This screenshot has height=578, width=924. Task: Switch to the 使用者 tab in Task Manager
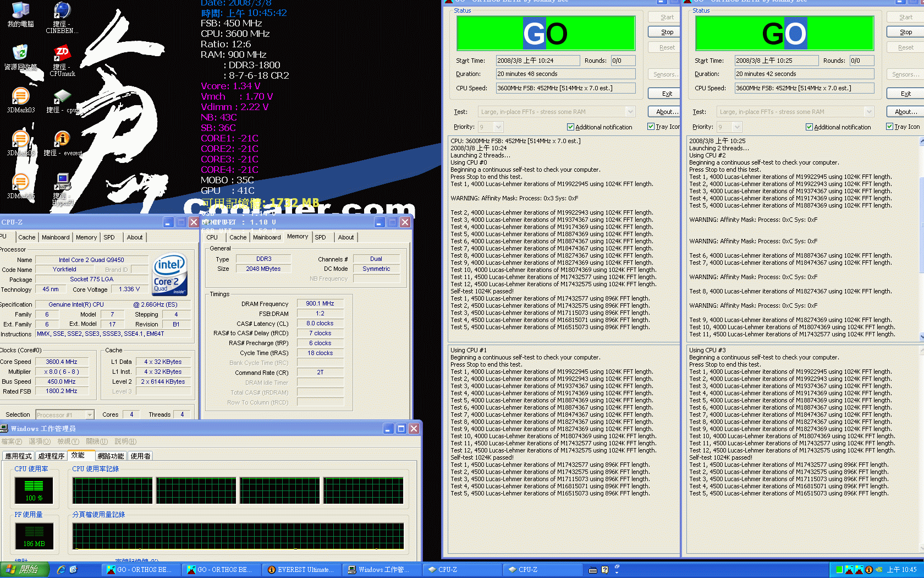[x=140, y=456]
